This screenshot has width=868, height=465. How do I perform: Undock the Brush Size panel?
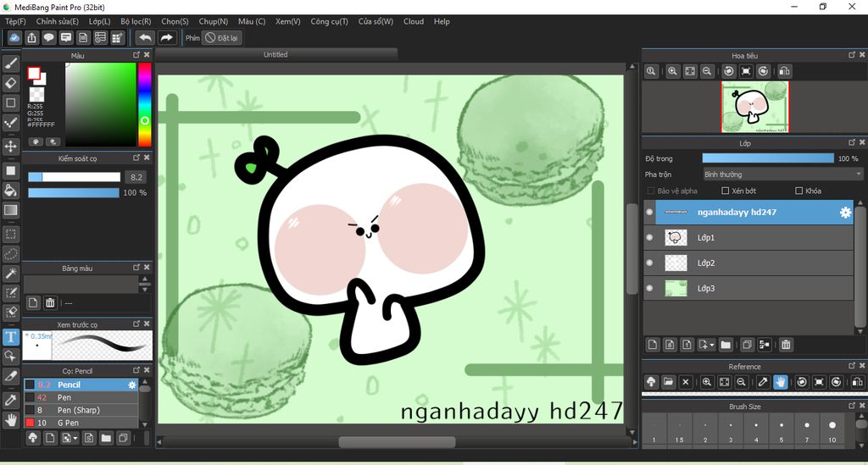(x=851, y=406)
